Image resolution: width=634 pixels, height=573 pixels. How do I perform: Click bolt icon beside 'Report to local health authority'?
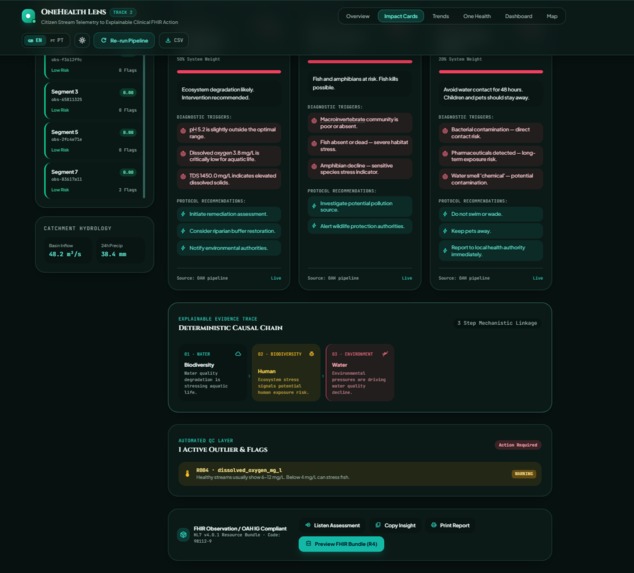coord(445,251)
